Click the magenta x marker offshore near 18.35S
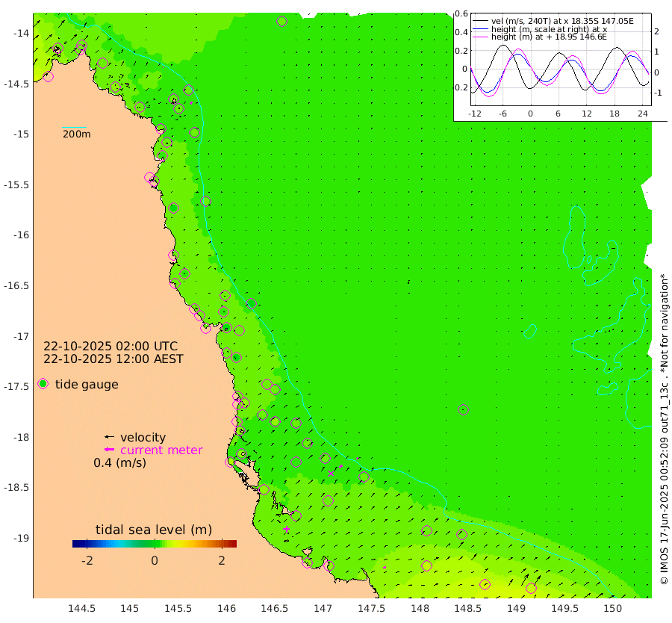Viewport: 672px width, 623px height. [x=331, y=474]
